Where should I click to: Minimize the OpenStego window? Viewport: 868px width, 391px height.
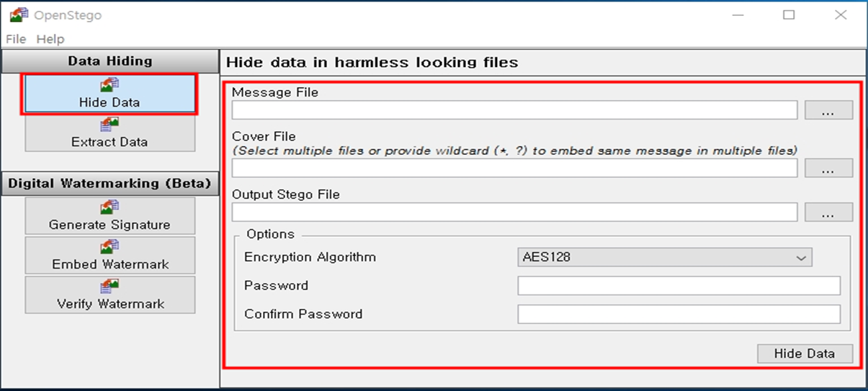(738, 14)
